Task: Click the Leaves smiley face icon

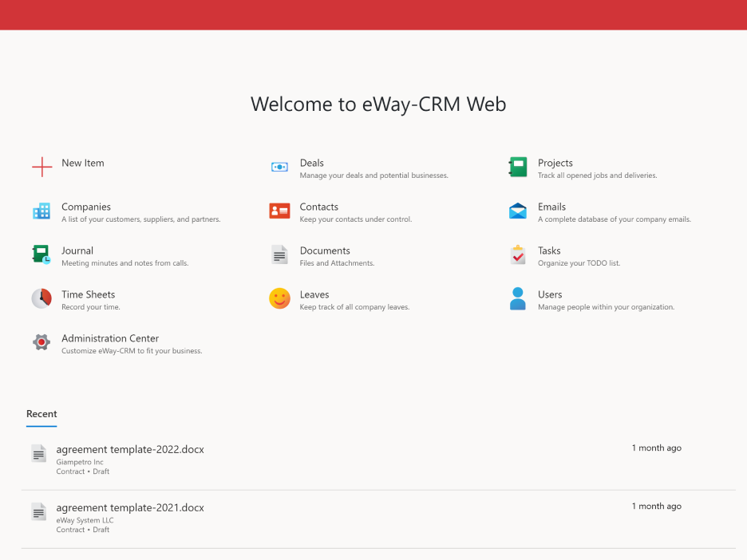Action: point(279,298)
